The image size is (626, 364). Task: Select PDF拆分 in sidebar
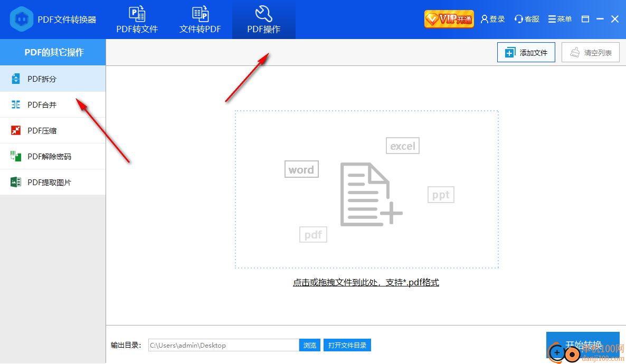53,79
